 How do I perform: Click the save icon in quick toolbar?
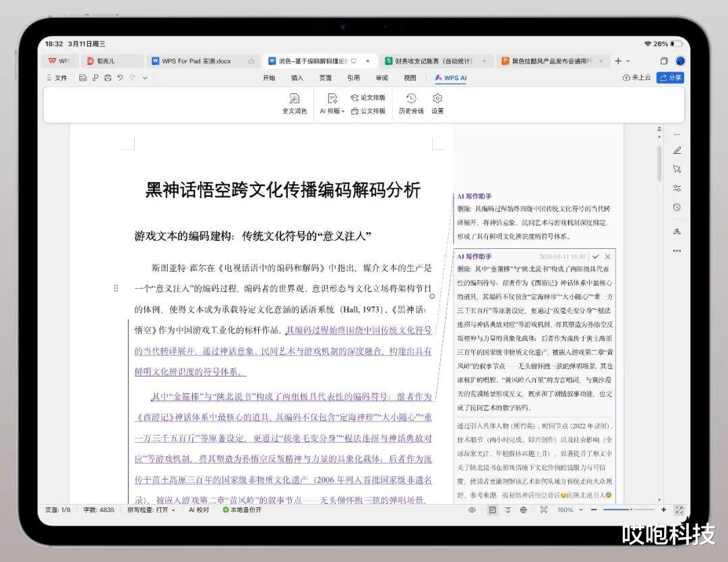pos(83,78)
